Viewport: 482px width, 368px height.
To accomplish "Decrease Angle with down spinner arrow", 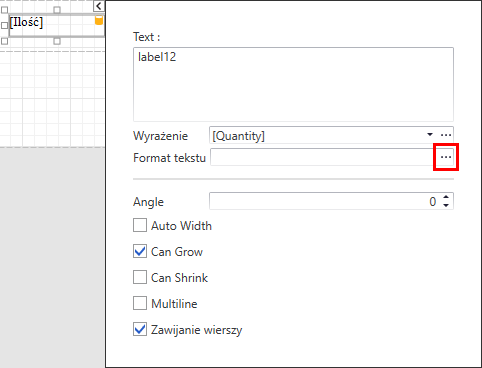I will 446,205.
